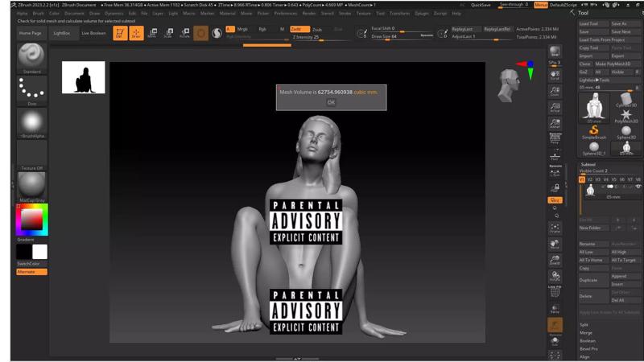Expand the Merge section

click(x=585, y=332)
